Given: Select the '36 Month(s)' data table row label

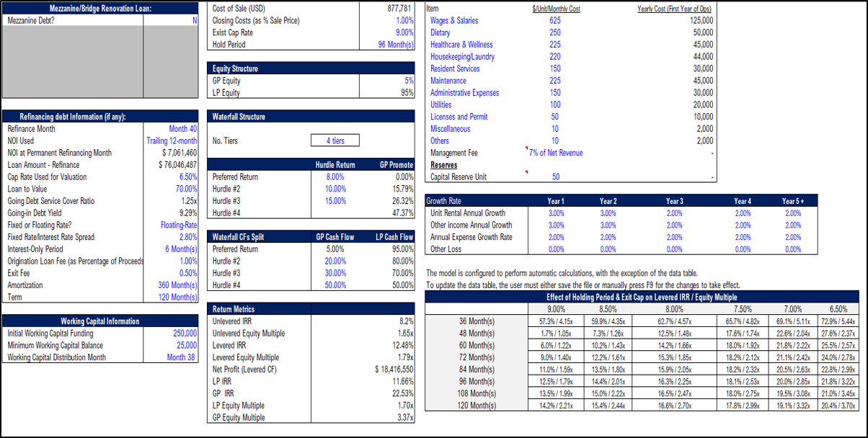Looking at the screenshot, I should pos(477,321).
